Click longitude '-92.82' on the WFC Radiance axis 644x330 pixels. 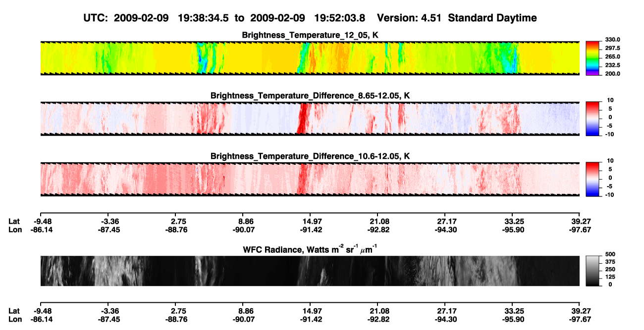[x=377, y=319]
